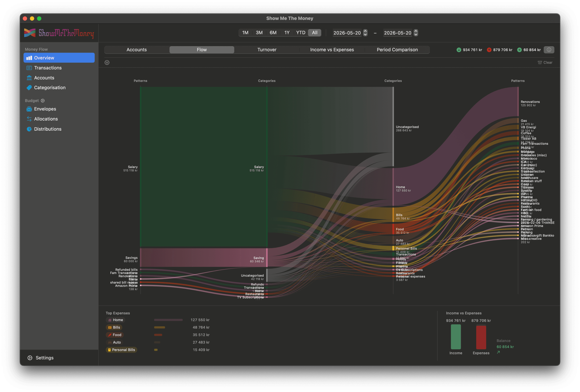Image resolution: width=580 pixels, height=392 pixels.
Task: Open the Overview chart icon in sidebar
Action: [29, 58]
